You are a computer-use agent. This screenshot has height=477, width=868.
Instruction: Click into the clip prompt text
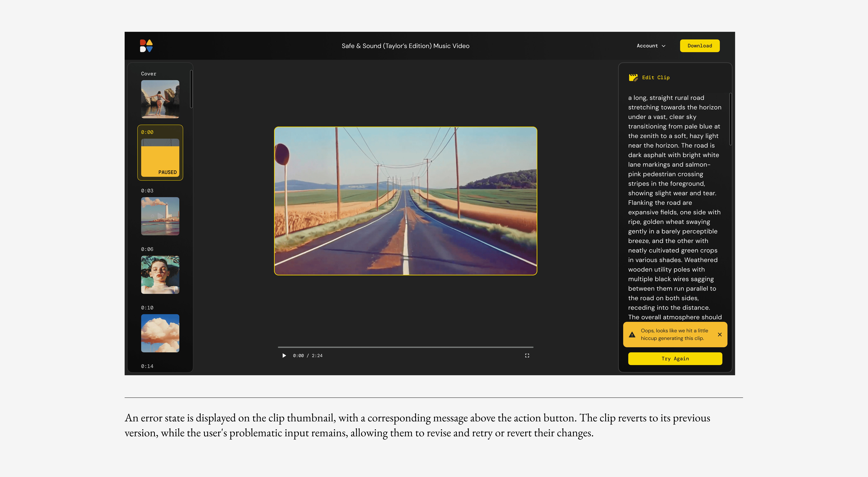(675, 207)
